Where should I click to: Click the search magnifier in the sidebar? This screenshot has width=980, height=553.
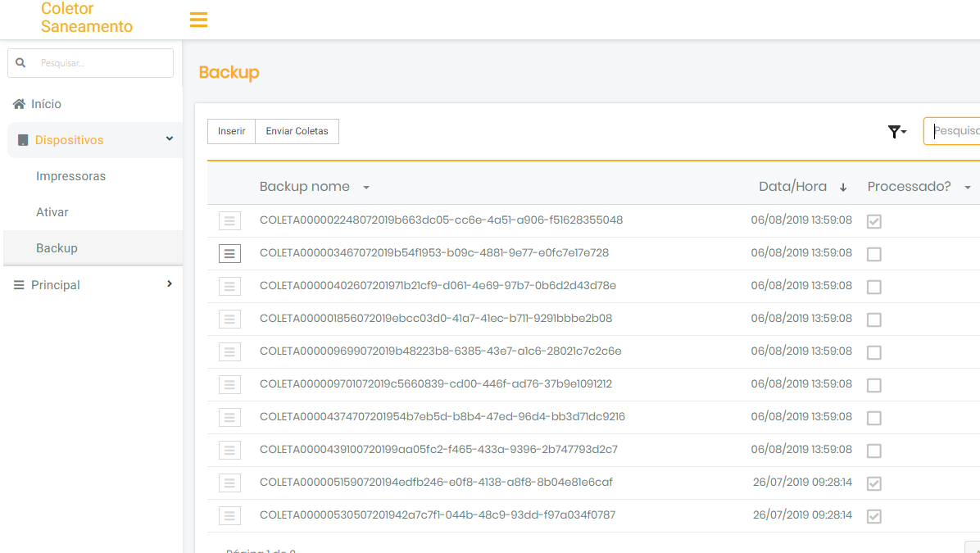pyautogui.click(x=20, y=62)
